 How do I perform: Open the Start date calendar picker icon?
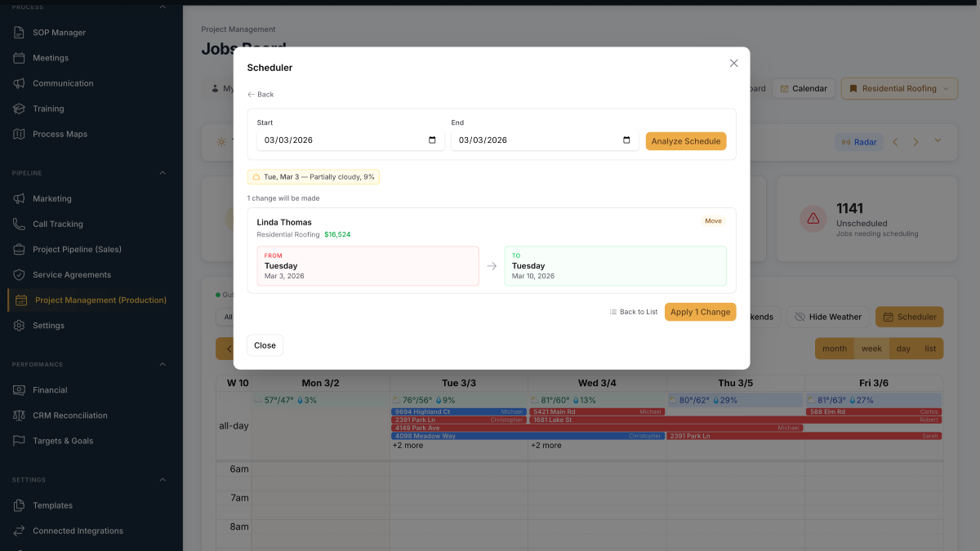tap(432, 140)
